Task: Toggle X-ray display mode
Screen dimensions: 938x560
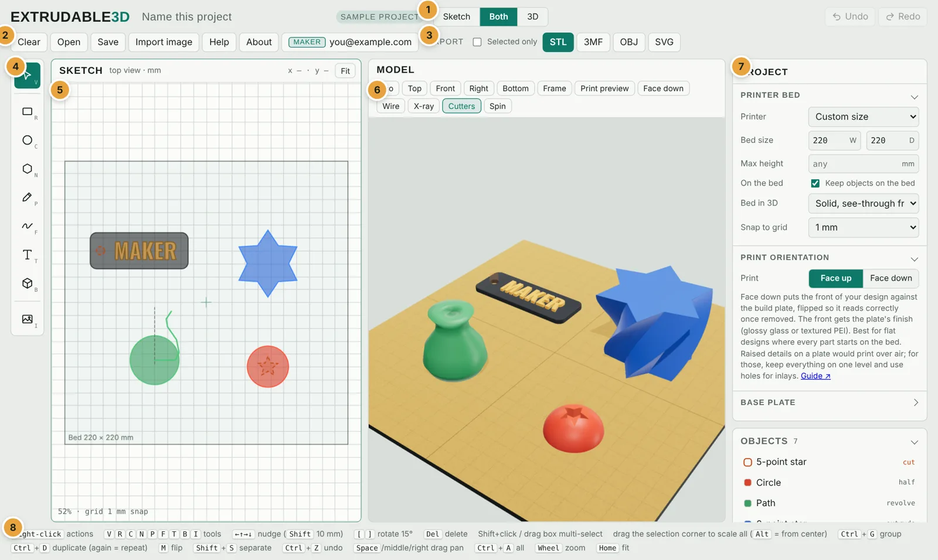Action: pyautogui.click(x=423, y=106)
